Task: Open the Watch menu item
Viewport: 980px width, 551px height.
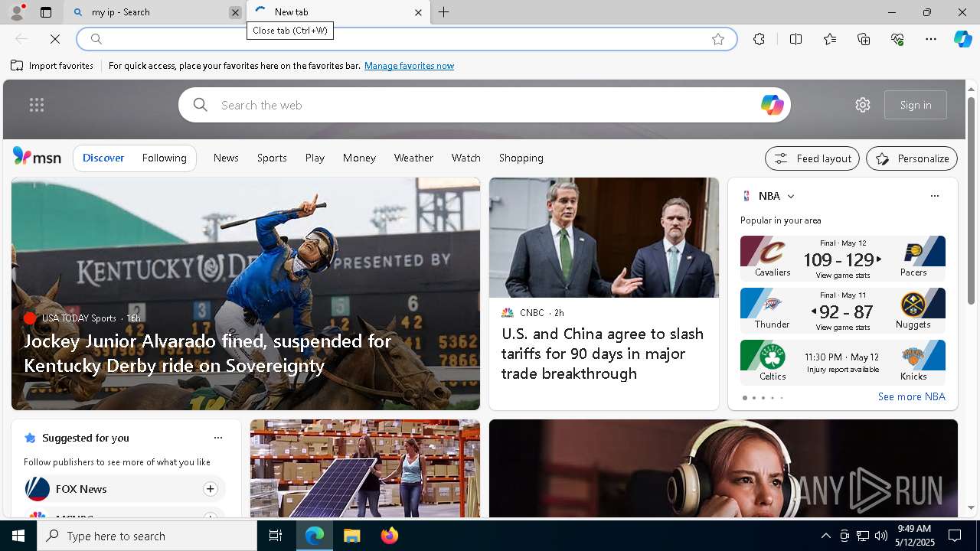Action: tap(465, 158)
